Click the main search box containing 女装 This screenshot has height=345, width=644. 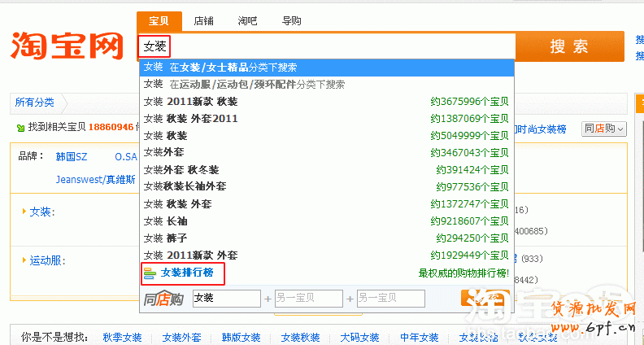(325, 46)
